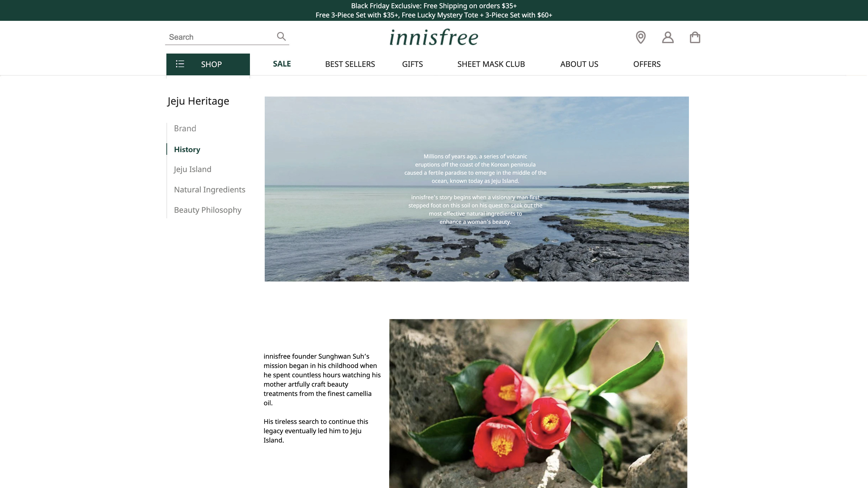Open the store locator pin icon
The height and width of the screenshot is (488, 868).
(641, 37)
